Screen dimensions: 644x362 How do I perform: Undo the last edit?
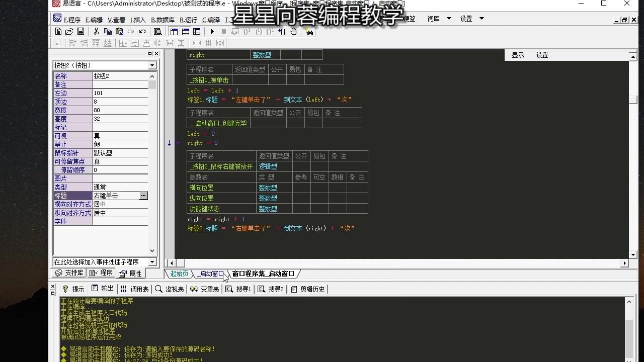pyautogui.click(x=141, y=31)
